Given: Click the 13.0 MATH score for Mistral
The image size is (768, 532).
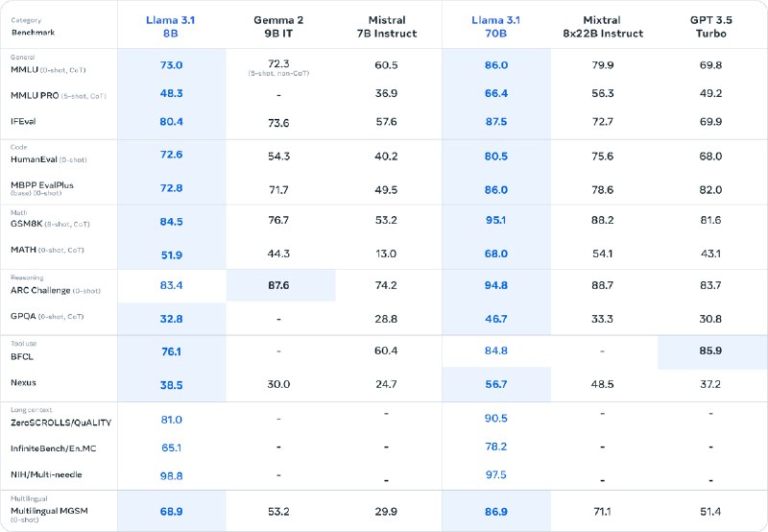Looking at the screenshot, I should [x=386, y=254].
